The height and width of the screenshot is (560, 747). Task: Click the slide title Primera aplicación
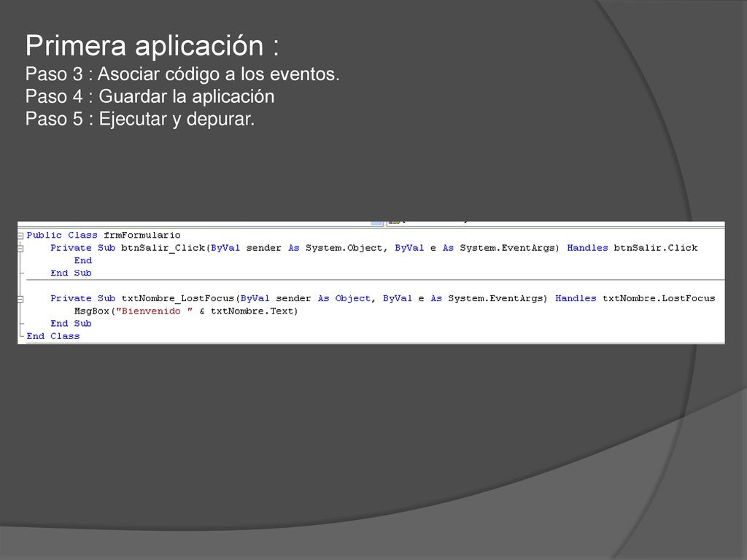click(x=152, y=46)
